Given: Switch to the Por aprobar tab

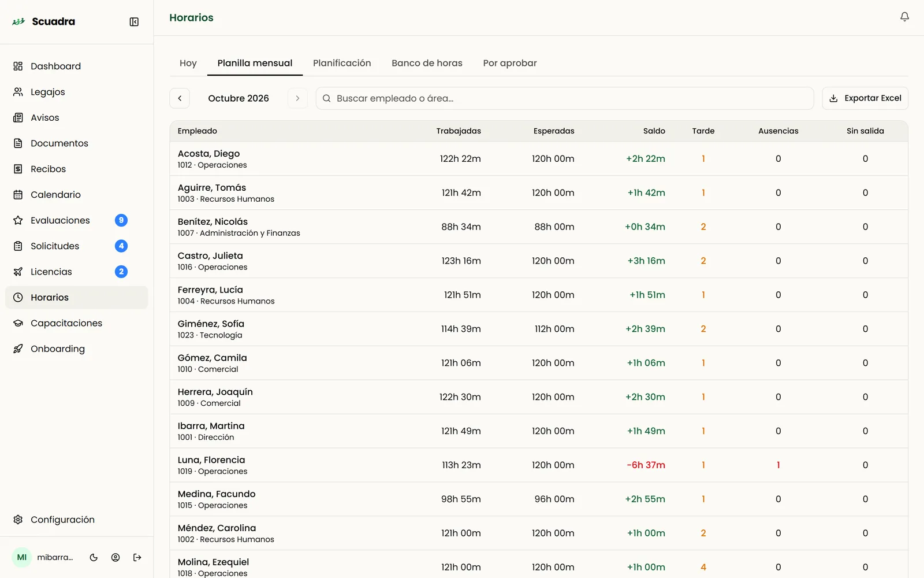Looking at the screenshot, I should [510, 63].
